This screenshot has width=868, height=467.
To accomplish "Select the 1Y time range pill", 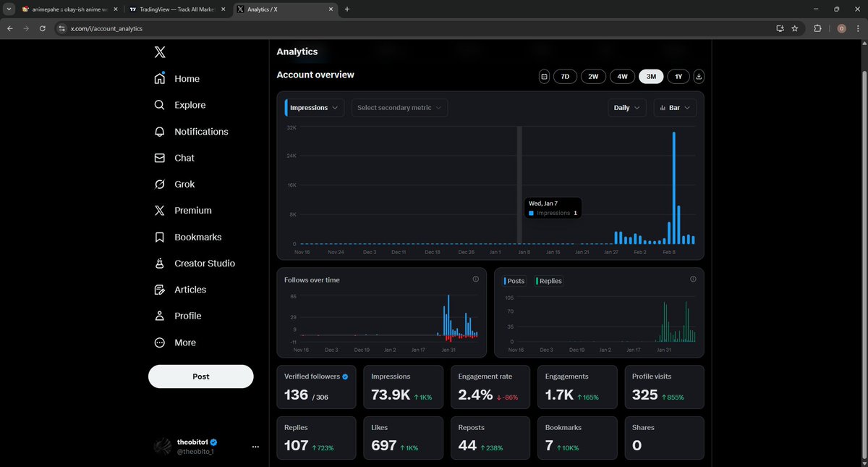I will point(678,76).
